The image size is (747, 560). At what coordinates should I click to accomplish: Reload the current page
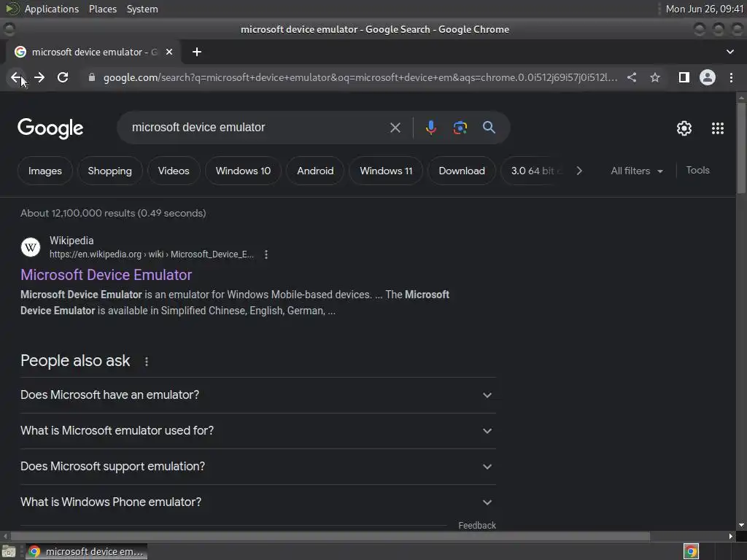click(x=63, y=77)
